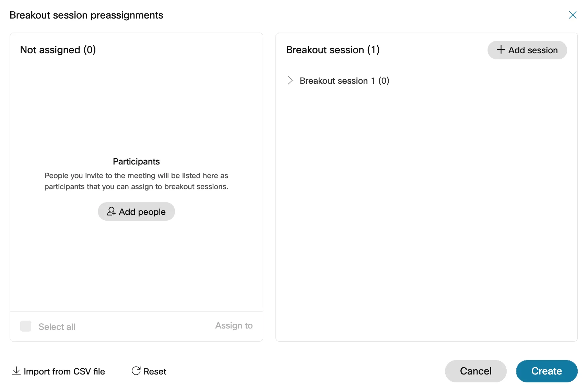Cancel the breakout preassignments
Screen dimensions: 588x392
[475, 371]
